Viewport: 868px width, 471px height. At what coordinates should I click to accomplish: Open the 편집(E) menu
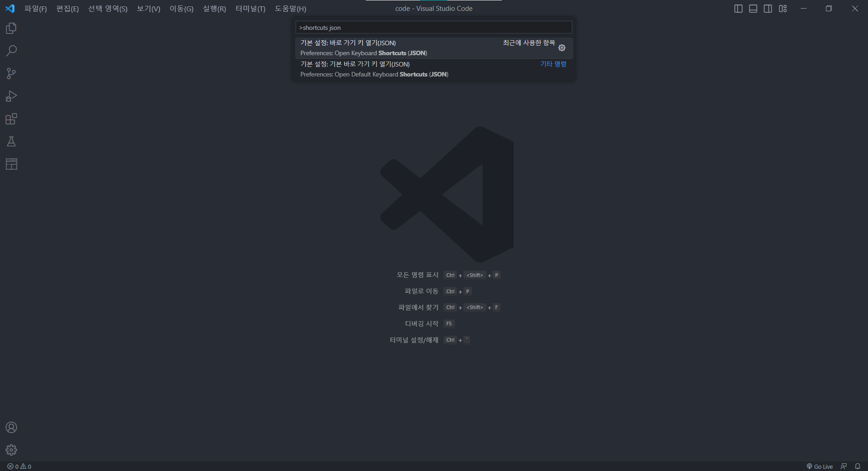[x=67, y=9]
